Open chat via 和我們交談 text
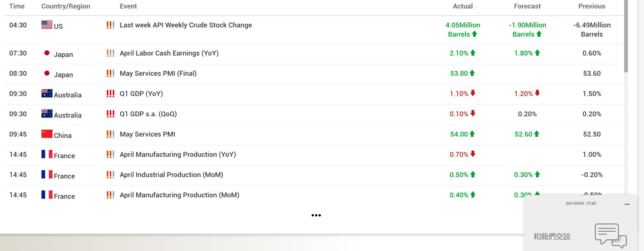 click(x=552, y=236)
